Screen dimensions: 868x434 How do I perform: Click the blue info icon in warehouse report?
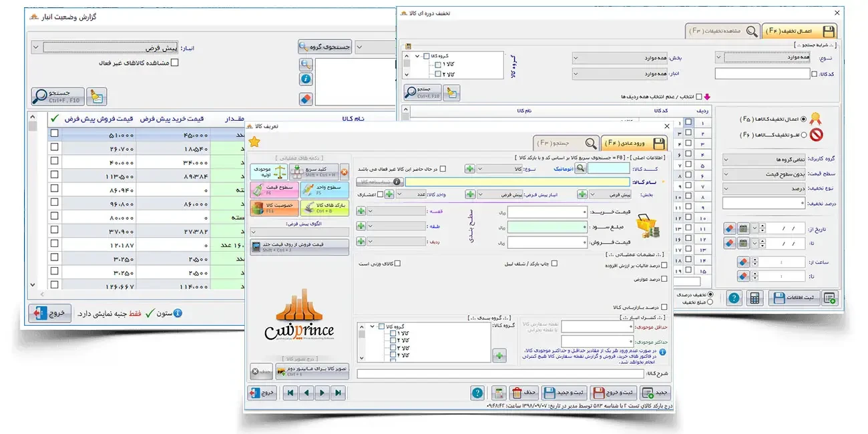point(306,79)
